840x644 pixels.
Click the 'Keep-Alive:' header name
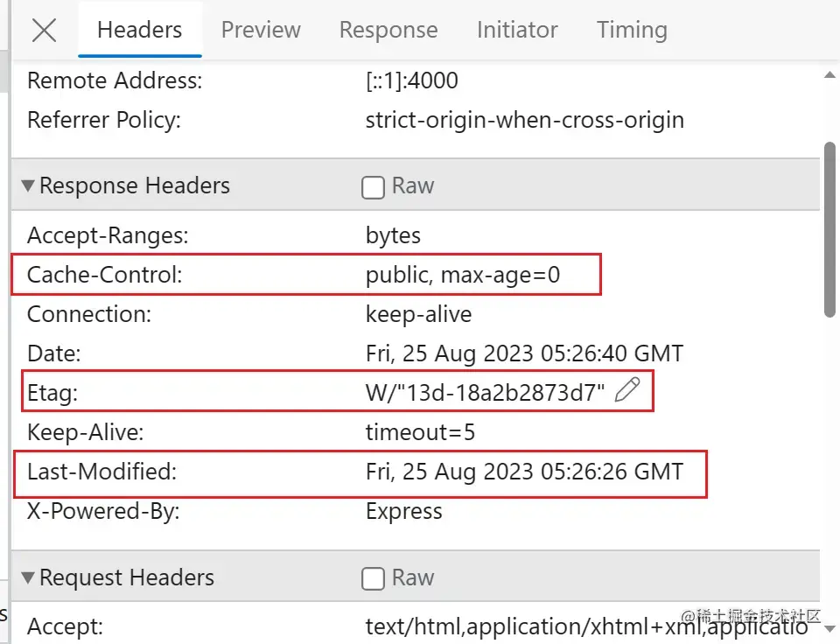pos(85,432)
